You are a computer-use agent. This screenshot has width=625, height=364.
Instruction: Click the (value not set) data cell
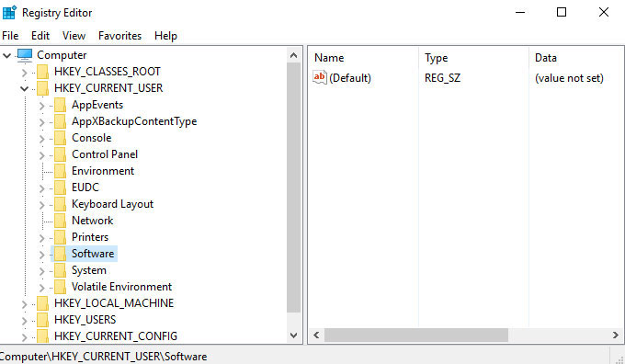[x=569, y=78]
